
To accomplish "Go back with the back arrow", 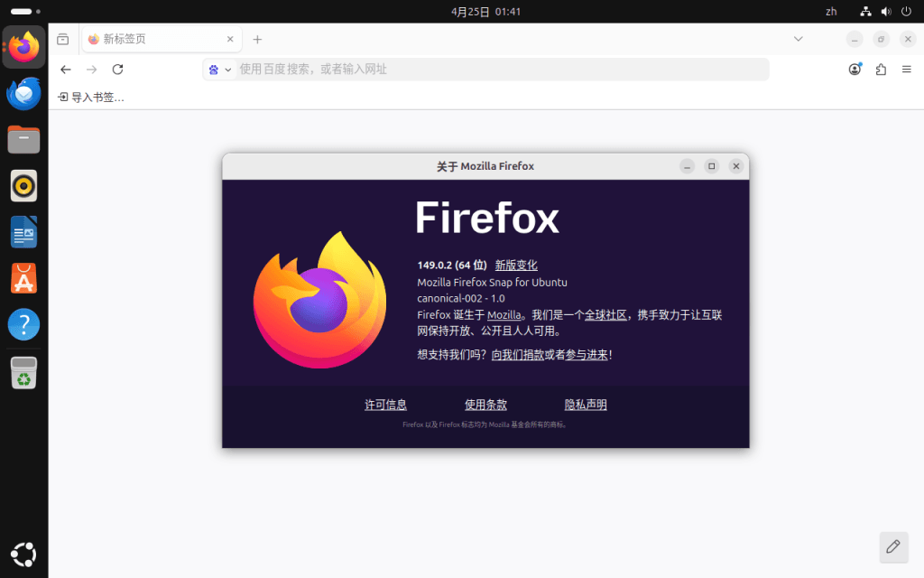I will pyautogui.click(x=65, y=70).
